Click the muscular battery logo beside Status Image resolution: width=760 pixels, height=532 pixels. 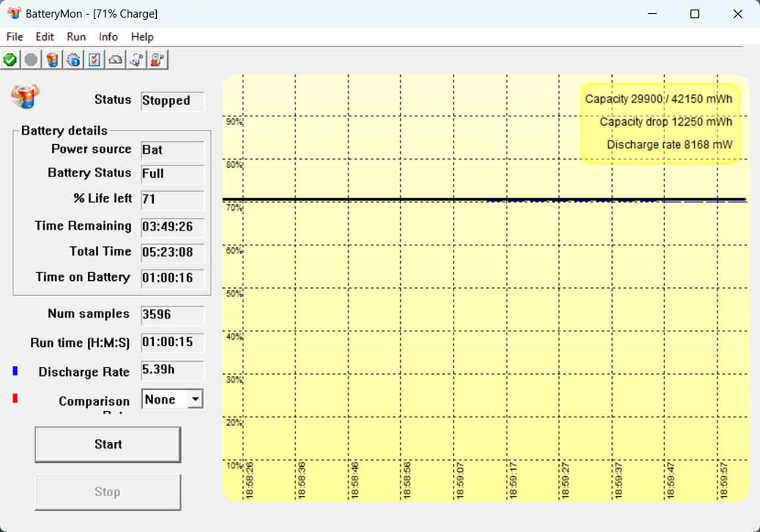(x=26, y=96)
